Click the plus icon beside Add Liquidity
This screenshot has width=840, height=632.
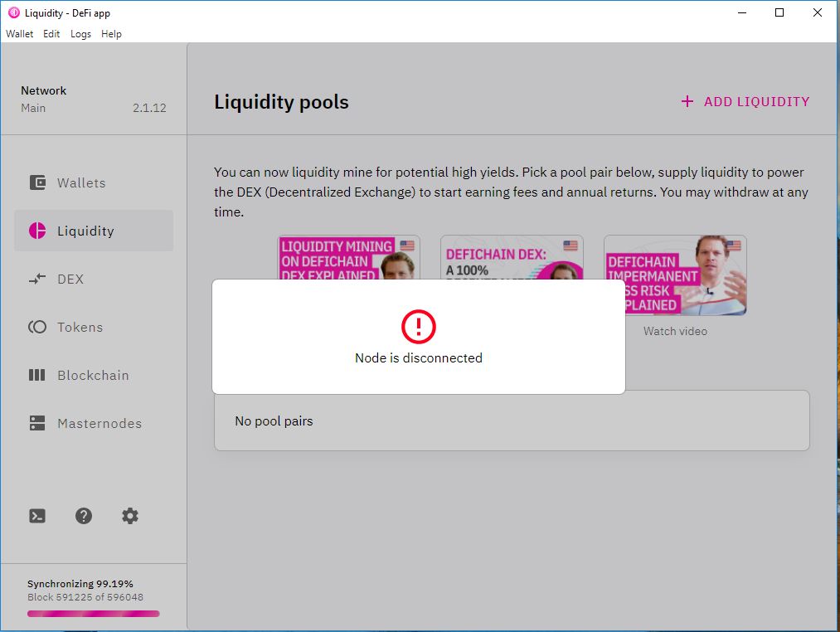pyautogui.click(x=687, y=101)
